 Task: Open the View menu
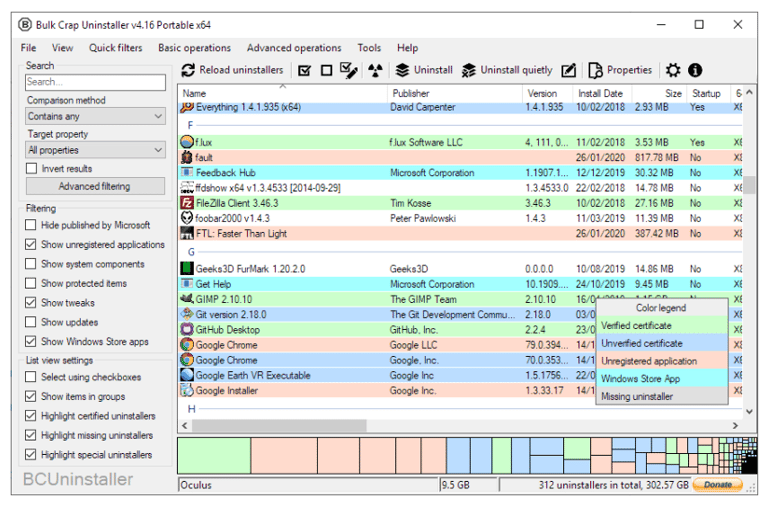62,48
